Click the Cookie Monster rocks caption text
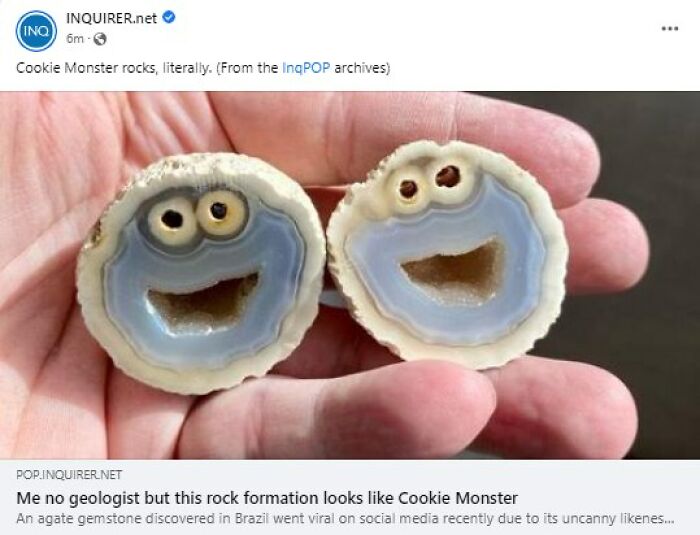This screenshot has width=700, height=535. coord(203,68)
